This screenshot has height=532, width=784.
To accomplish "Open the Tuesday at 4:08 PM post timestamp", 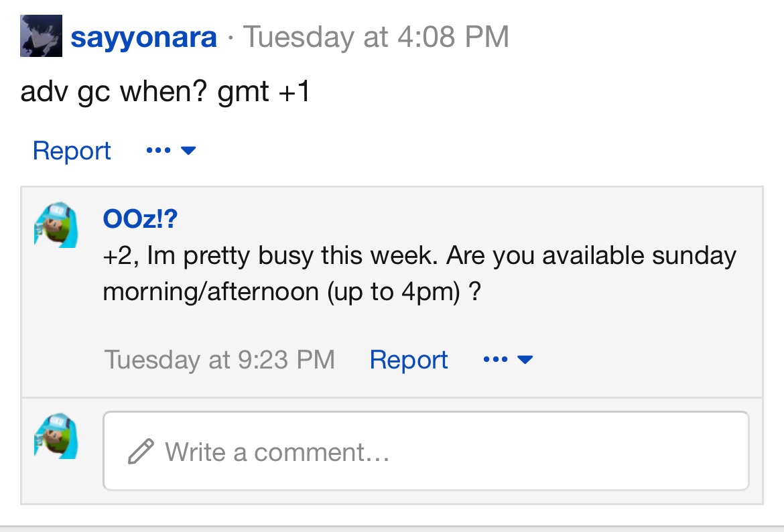I will click(376, 36).
